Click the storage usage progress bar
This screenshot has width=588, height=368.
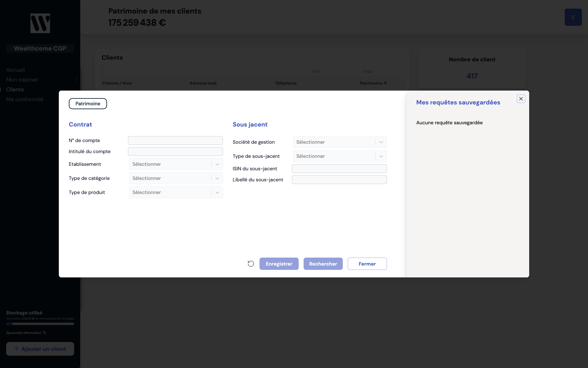click(40, 324)
